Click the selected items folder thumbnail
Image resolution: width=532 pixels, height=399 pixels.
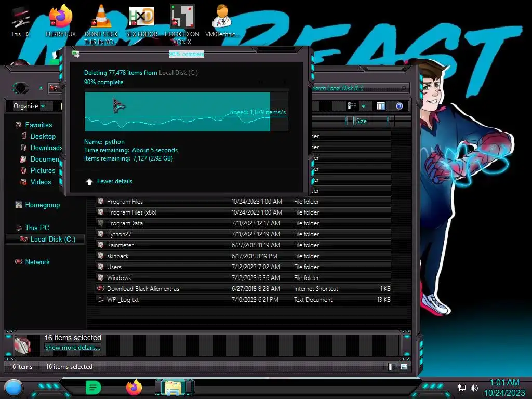(x=23, y=345)
